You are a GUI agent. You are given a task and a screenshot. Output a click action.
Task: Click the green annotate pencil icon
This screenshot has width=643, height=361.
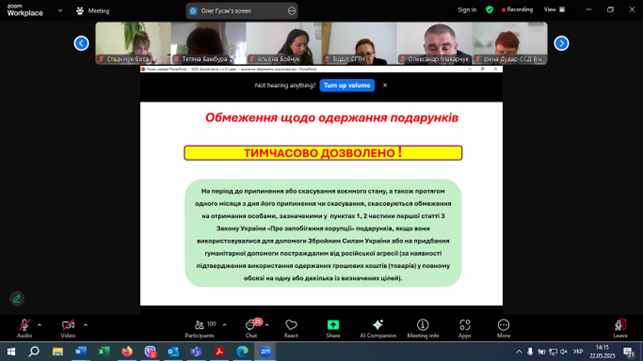pos(17,299)
